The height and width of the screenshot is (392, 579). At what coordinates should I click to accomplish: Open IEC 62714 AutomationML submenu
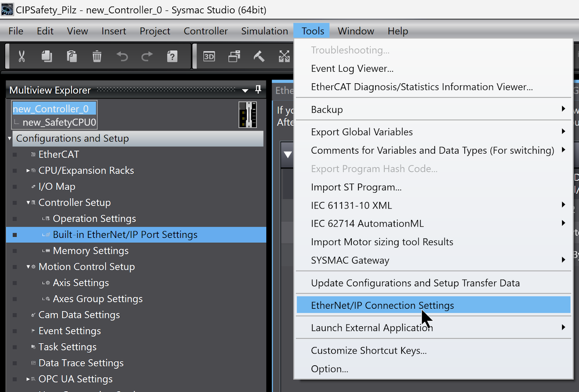coord(434,223)
